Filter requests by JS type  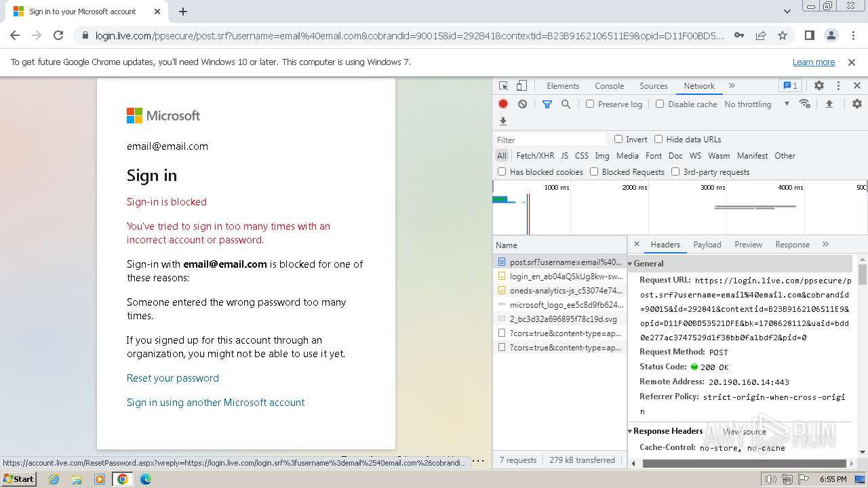[564, 156]
